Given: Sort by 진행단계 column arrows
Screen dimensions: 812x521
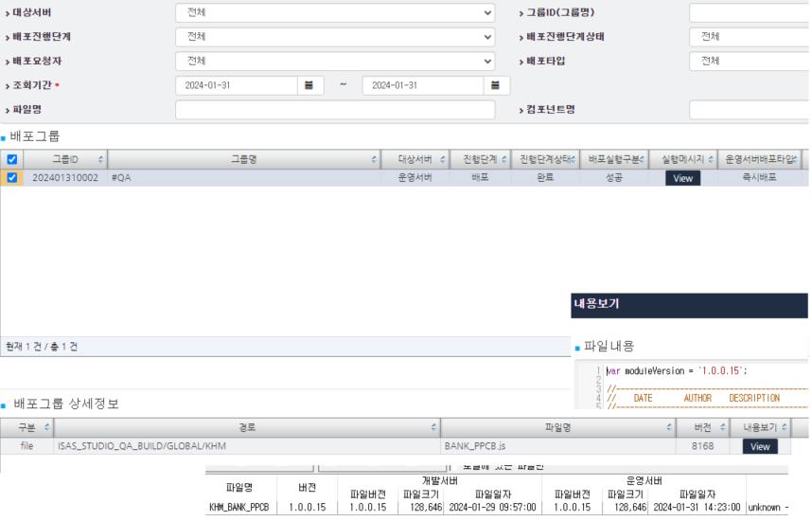Looking at the screenshot, I should pyautogui.click(x=503, y=160).
